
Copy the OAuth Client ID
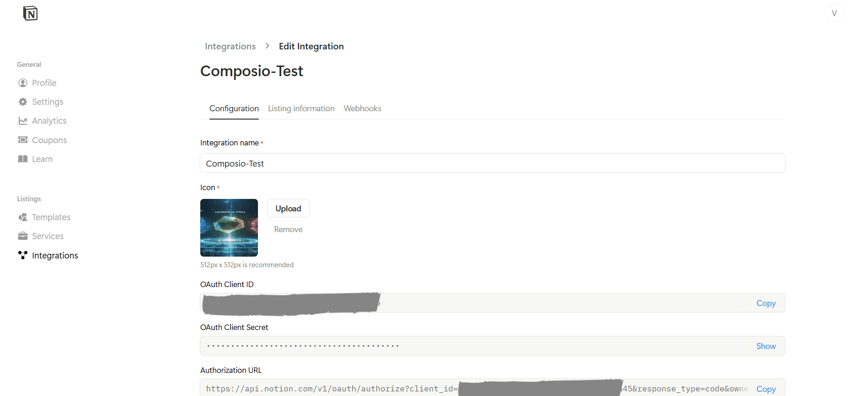766,303
